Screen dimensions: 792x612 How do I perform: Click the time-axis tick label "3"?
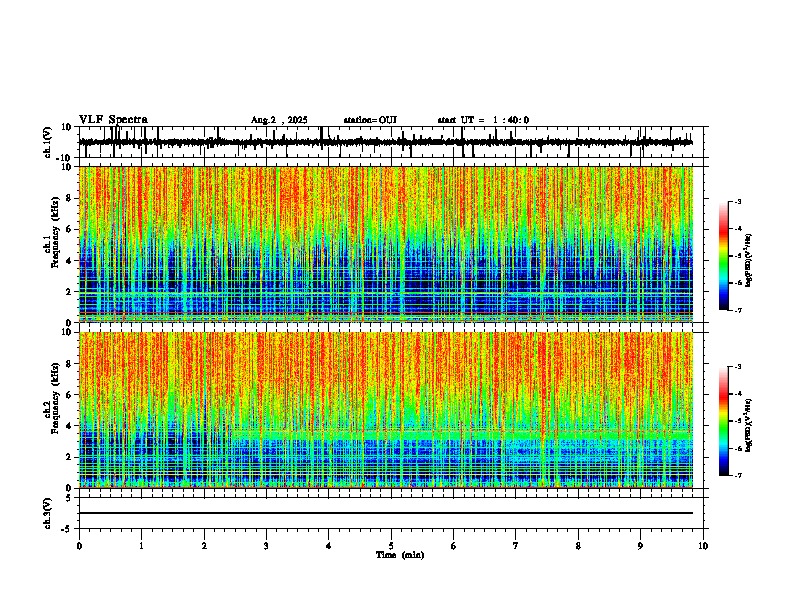[266, 546]
